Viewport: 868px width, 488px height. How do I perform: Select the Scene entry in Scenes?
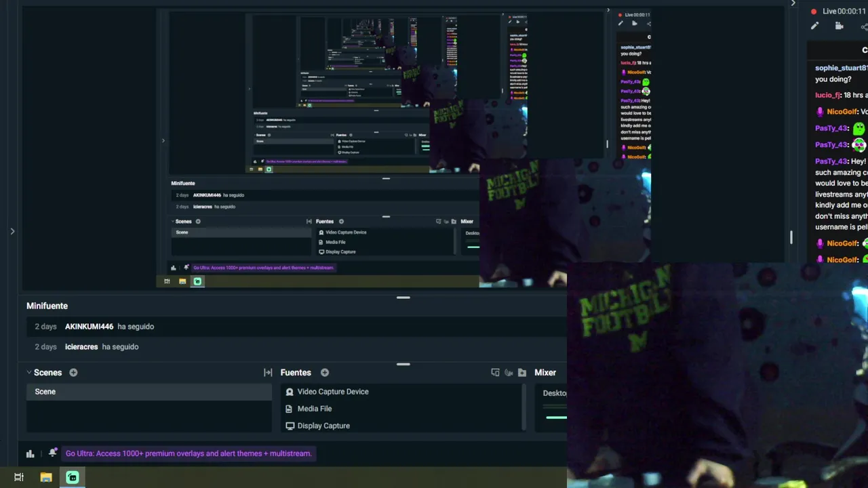point(149,392)
